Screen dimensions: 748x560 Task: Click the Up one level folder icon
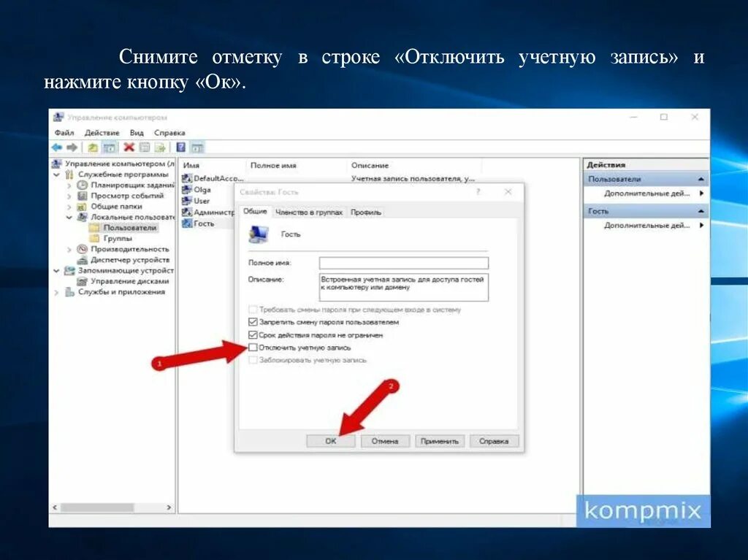click(93, 147)
